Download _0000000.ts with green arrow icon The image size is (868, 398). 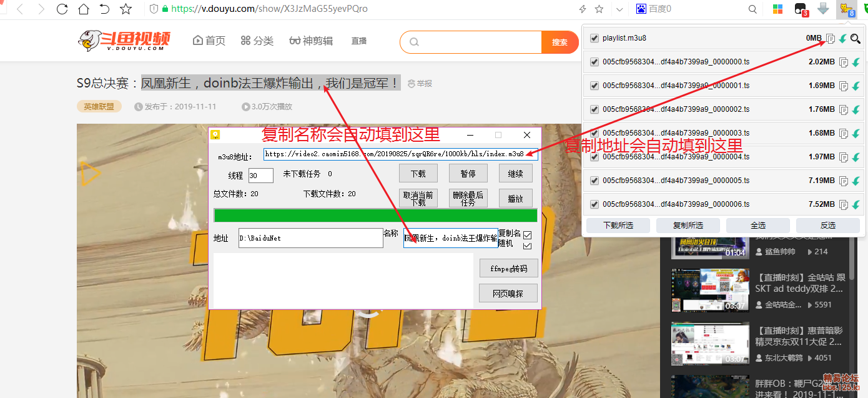tap(856, 62)
